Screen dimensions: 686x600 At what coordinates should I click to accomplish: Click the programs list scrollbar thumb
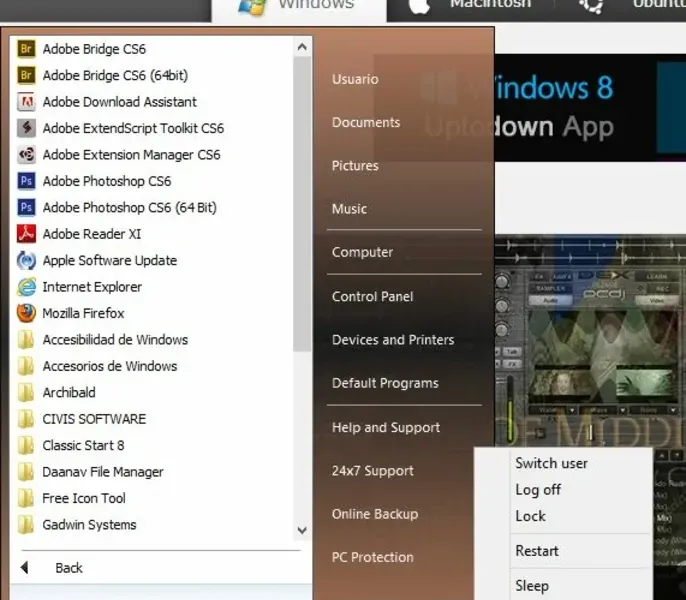[x=302, y=204]
